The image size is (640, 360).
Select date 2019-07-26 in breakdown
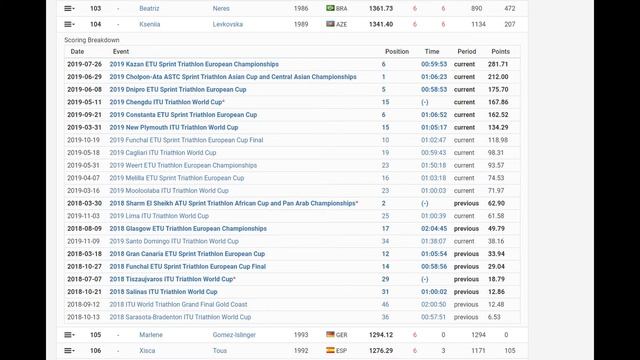point(84,64)
